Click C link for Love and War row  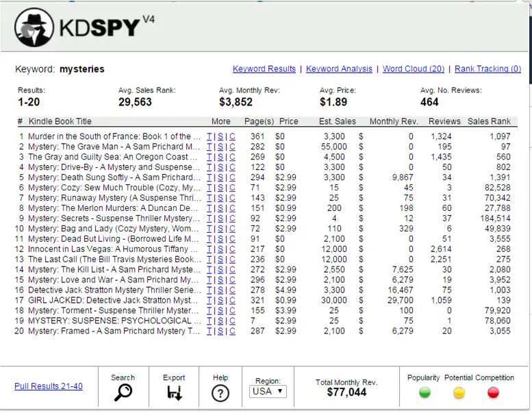232,280
